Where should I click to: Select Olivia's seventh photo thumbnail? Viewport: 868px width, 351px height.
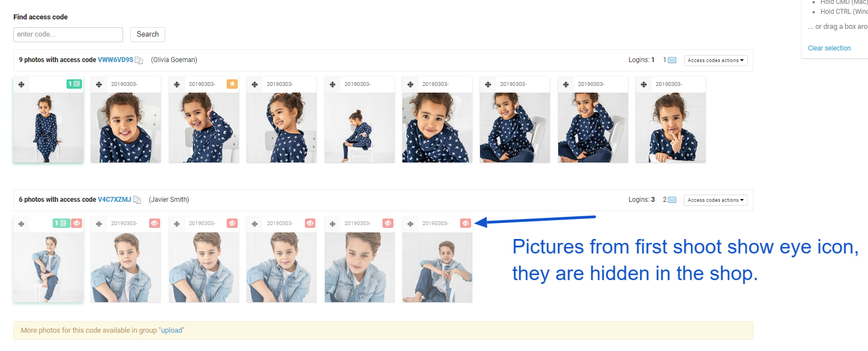(515, 128)
